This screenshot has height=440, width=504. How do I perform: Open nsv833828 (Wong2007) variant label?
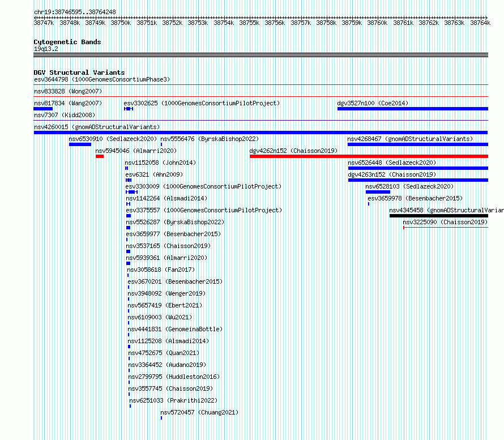click(68, 91)
